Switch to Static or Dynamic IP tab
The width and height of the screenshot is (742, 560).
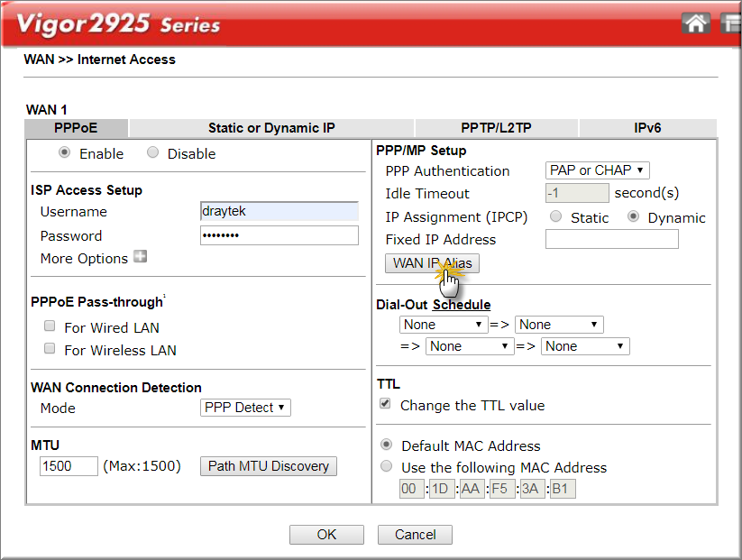click(x=271, y=128)
